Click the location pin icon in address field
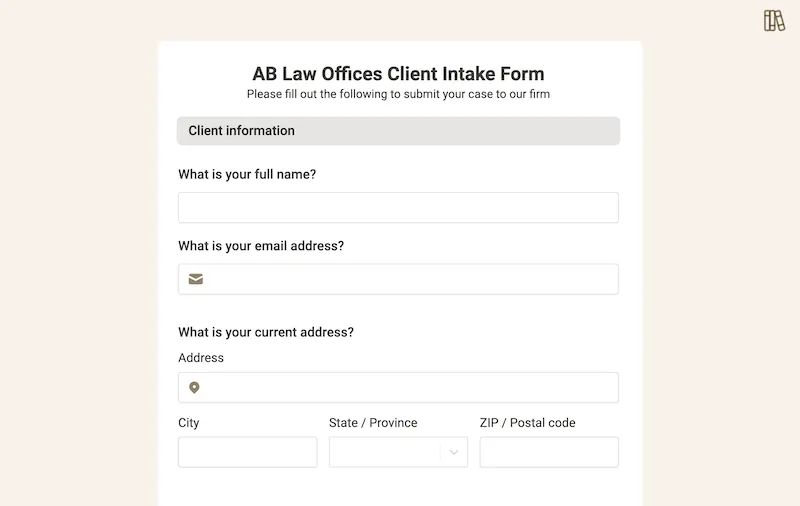 point(194,388)
